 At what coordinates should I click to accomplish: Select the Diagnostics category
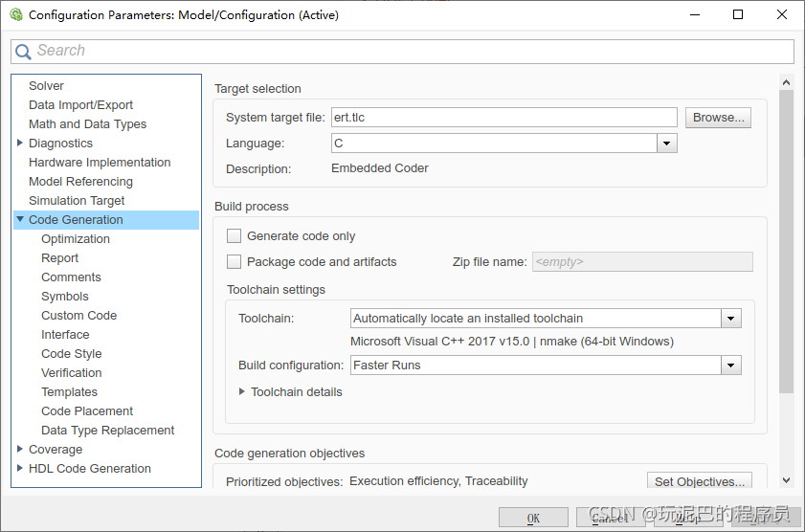click(60, 144)
